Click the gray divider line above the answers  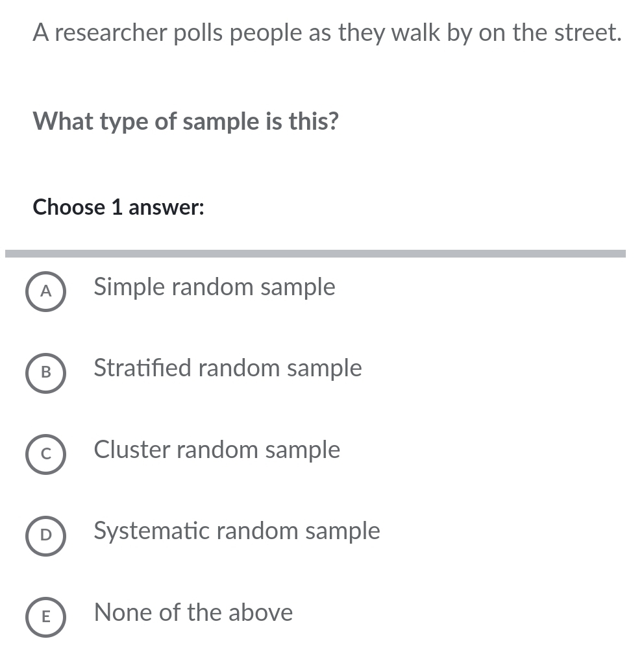coord(316,254)
